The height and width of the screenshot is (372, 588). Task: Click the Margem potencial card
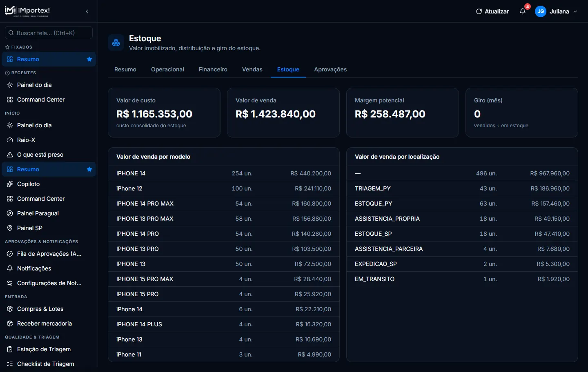[403, 113]
